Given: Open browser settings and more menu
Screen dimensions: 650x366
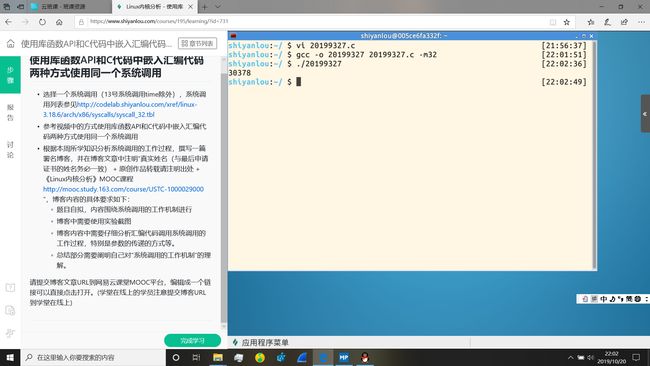Looking at the screenshot, I should pos(641,22).
